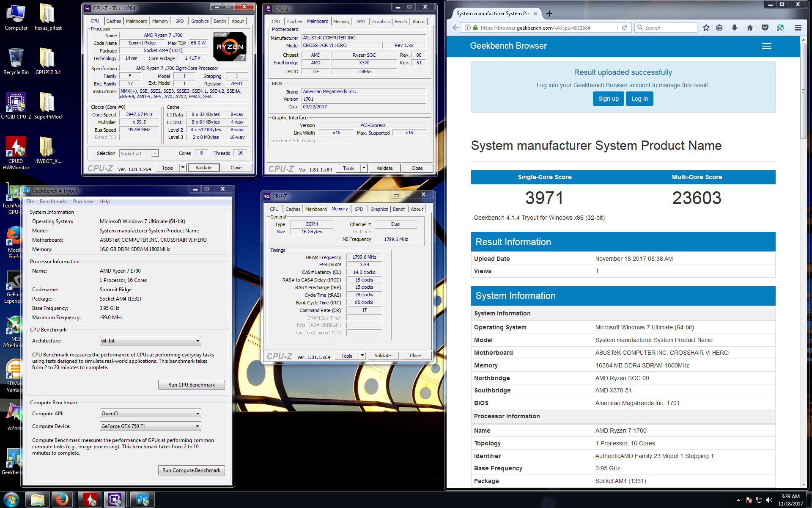Click the Firefox back arrow

pyautogui.click(x=455, y=28)
